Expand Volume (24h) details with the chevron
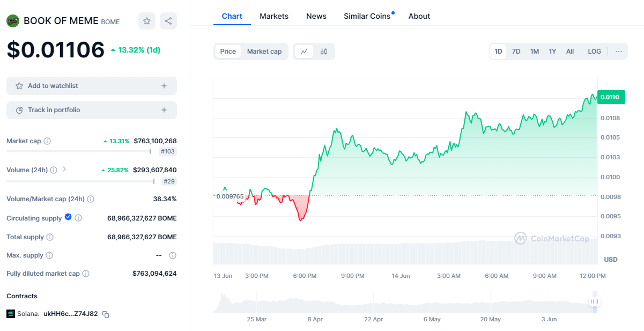 click(64, 170)
